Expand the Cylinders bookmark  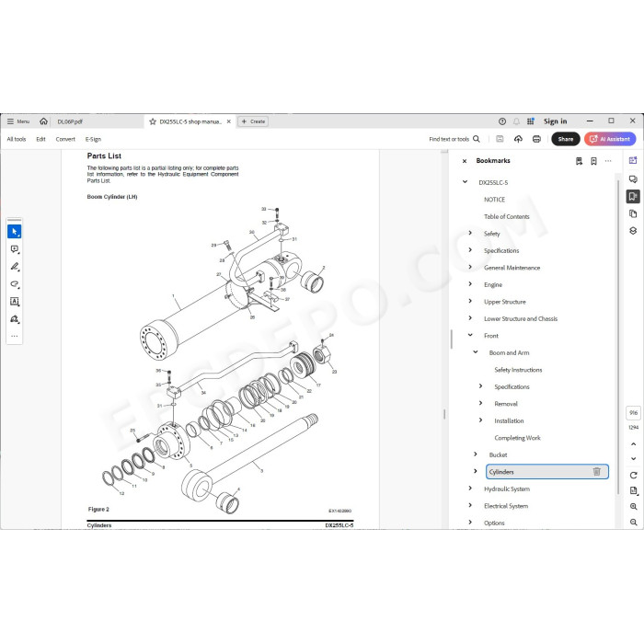476,471
